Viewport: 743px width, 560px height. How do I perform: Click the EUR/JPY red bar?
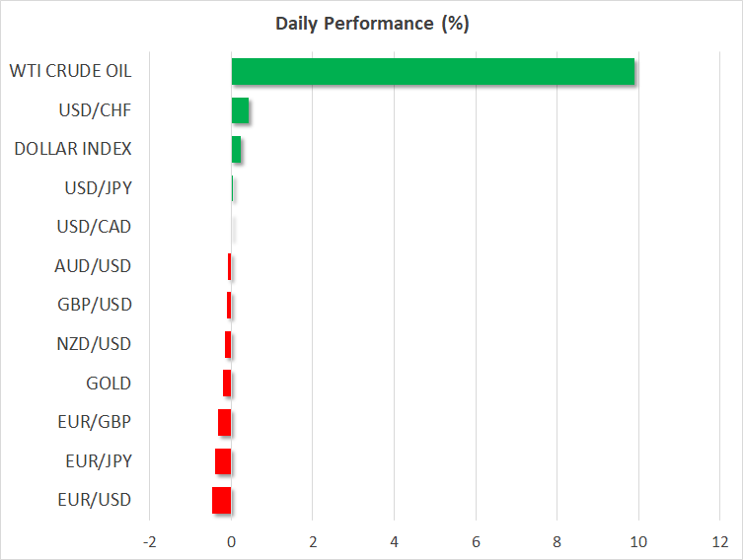pos(223,461)
